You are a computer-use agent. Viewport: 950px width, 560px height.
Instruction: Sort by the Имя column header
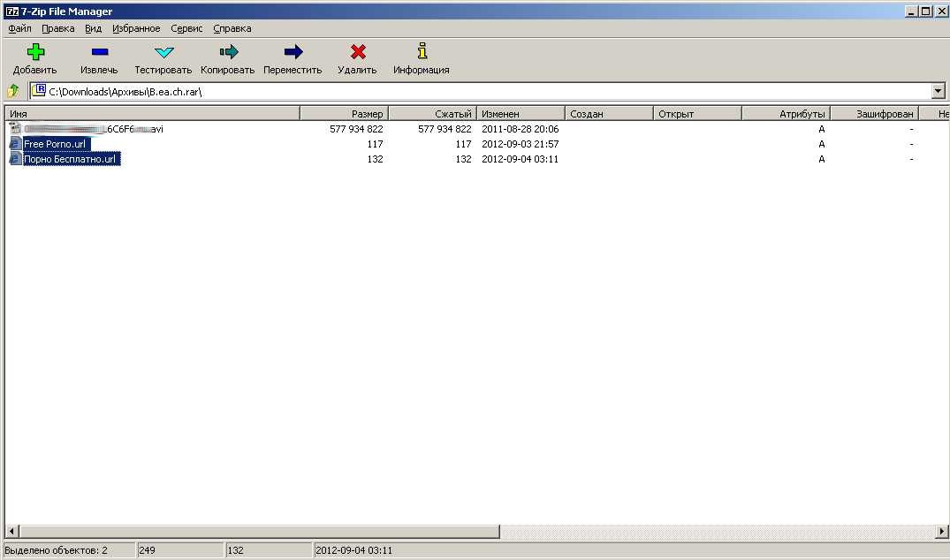(152, 114)
